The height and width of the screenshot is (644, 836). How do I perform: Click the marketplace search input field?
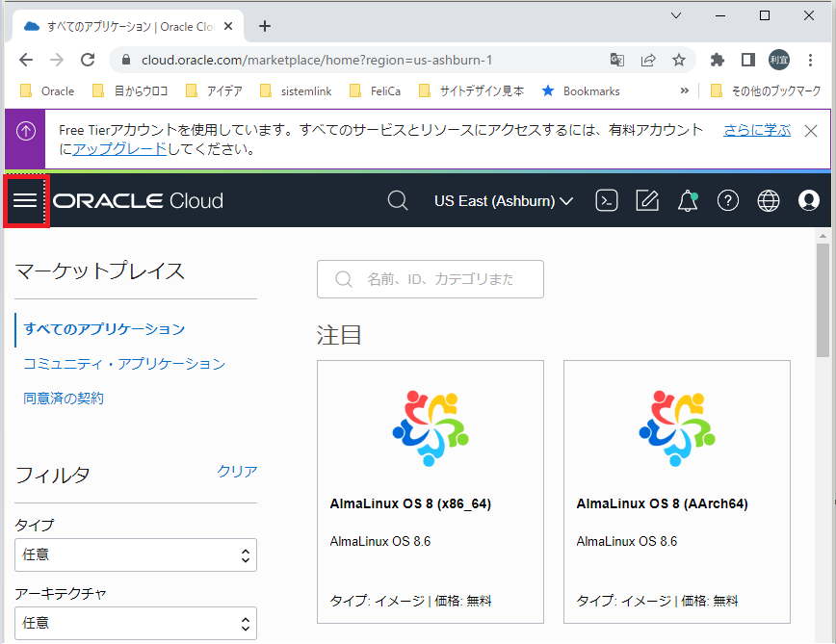pyautogui.click(x=431, y=279)
